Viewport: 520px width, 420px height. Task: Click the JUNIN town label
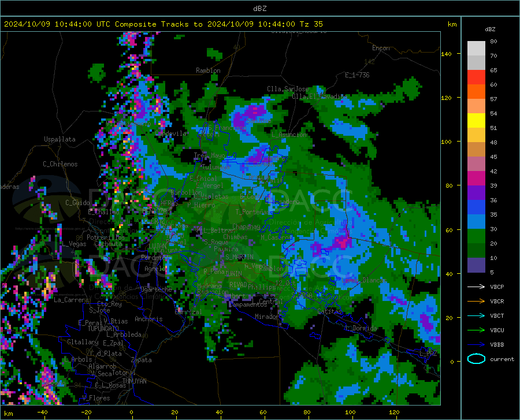(233, 274)
